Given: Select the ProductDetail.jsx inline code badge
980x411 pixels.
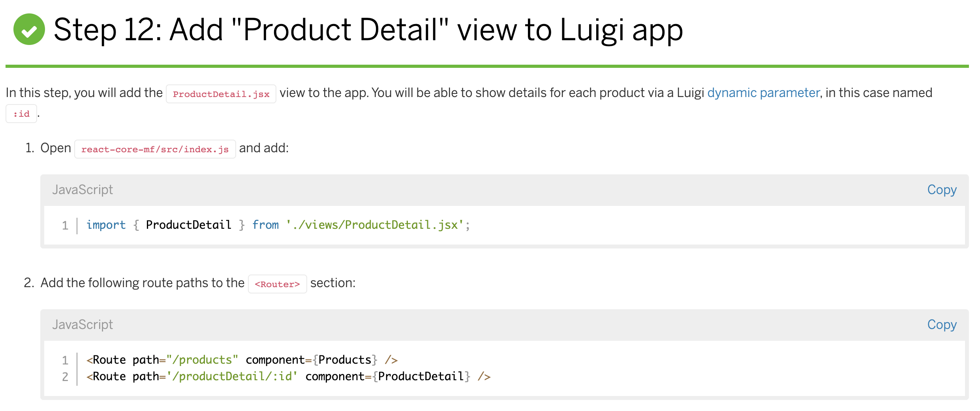Looking at the screenshot, I should click(x=221, y=94).
